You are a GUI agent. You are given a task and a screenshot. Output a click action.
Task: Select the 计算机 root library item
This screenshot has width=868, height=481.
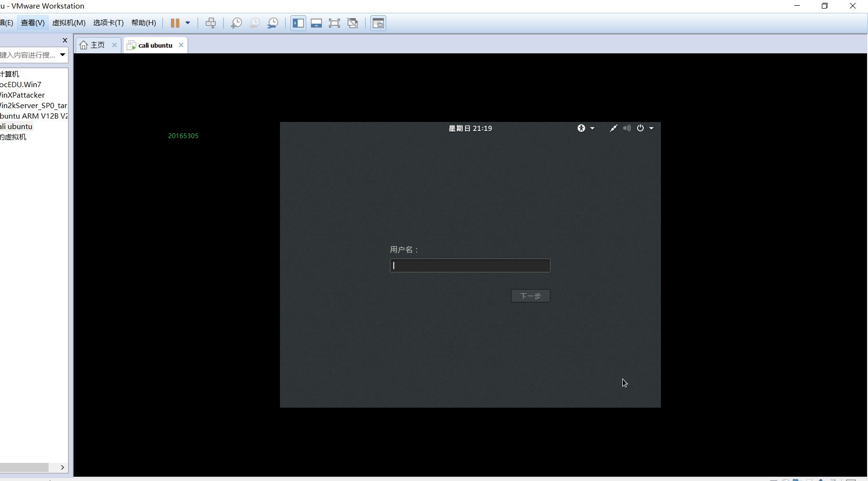tap(10, 74)
